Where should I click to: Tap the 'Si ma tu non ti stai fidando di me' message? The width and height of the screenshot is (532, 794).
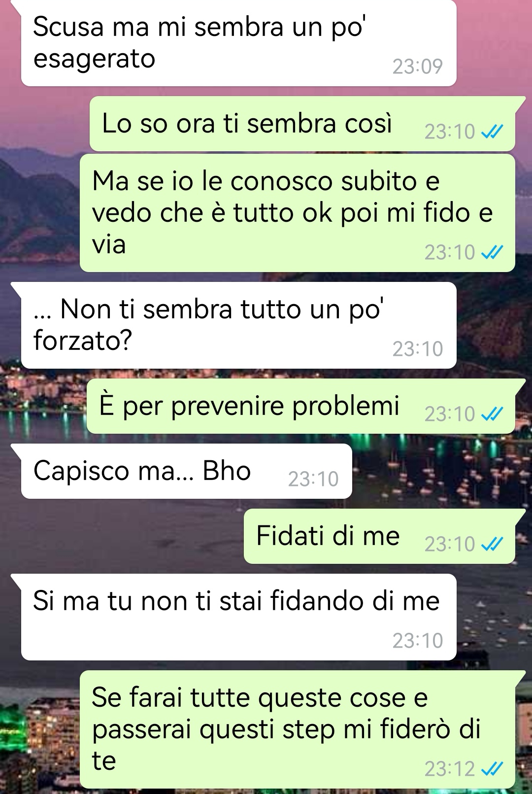238,617
